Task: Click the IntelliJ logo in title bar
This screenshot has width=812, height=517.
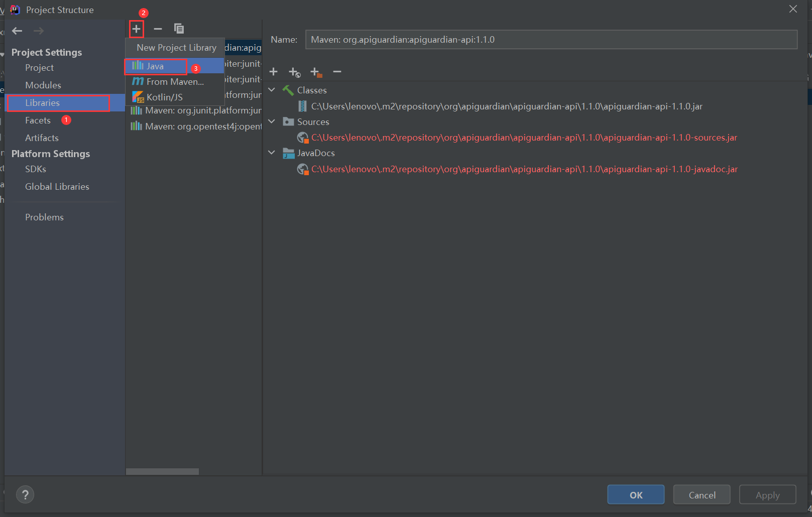Action: coord(15,10)
